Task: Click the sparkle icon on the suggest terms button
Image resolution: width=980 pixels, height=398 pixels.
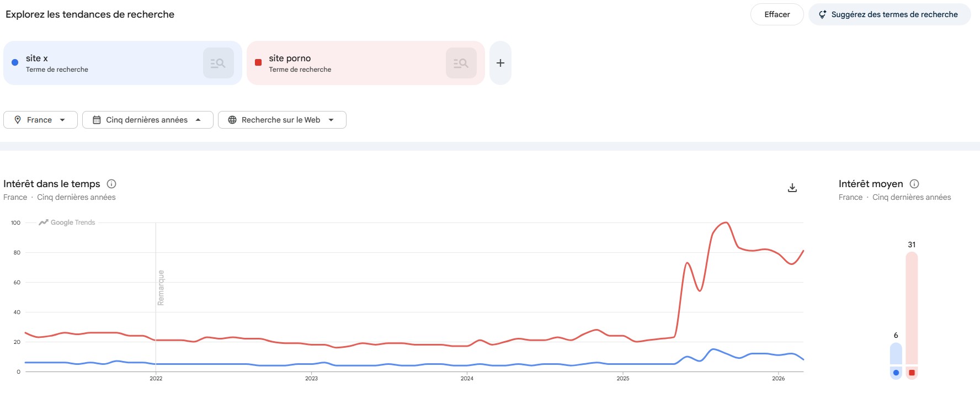Action: tap(822, 14)
